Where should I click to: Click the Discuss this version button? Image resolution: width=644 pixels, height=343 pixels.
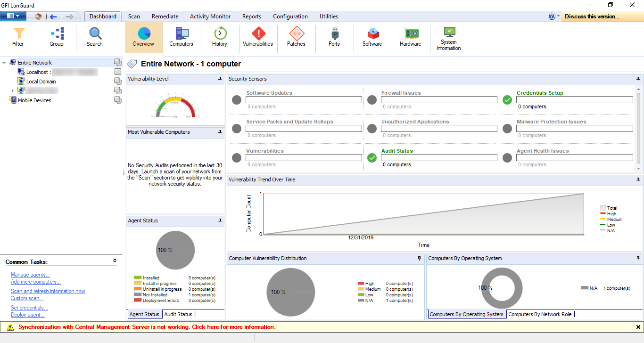pos(603,16)
